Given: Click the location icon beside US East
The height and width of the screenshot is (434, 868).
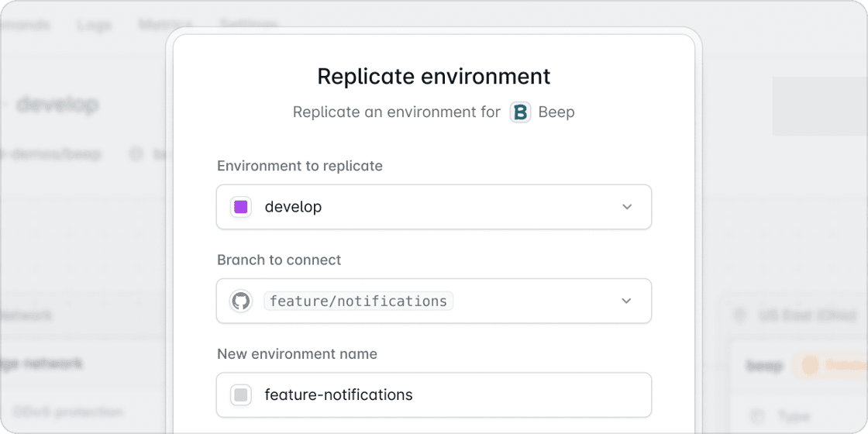Looking at the screenshot, I should (739, 315).
